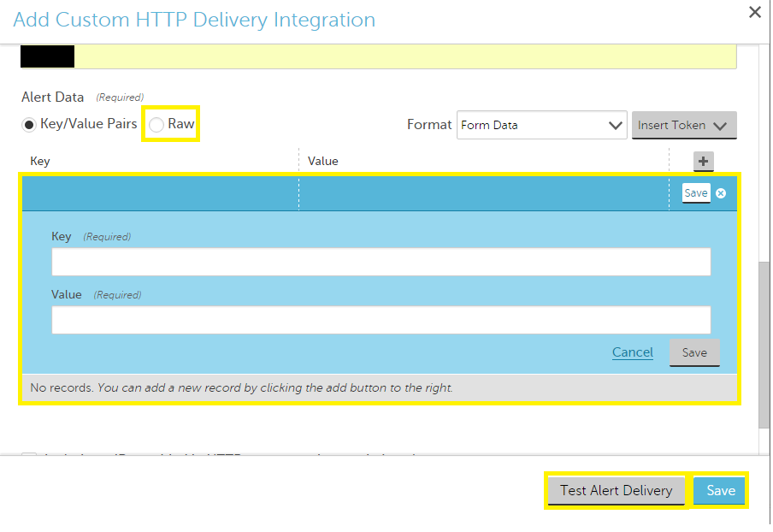The width and height of the screenshot is (773, 532).
Task: Click the dialog's vertical scrollbar thumb
Action: point(764,342)
